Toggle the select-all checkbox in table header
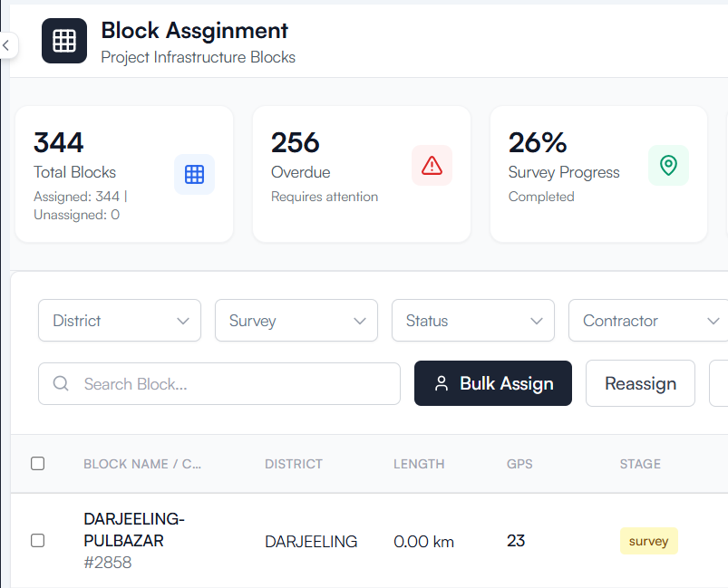 [x=37, y=463]
